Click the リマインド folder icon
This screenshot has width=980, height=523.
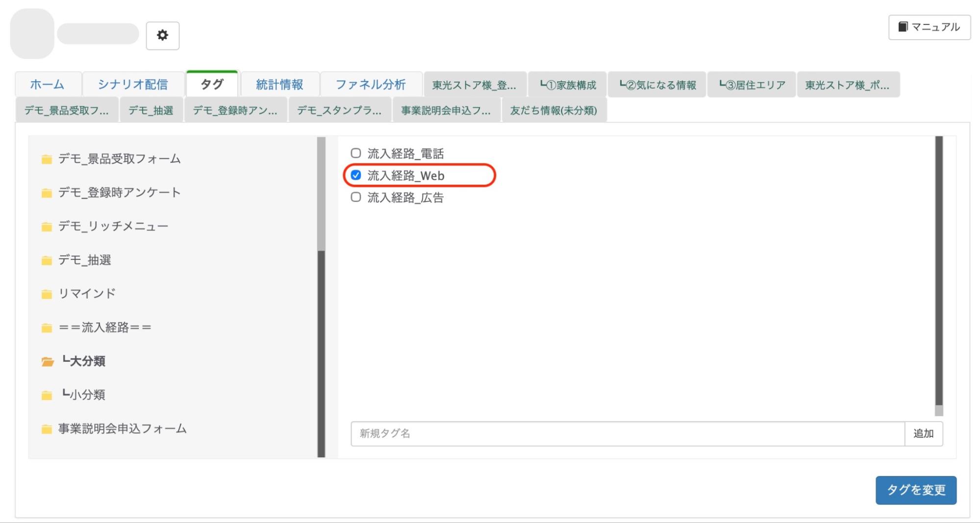47,294
